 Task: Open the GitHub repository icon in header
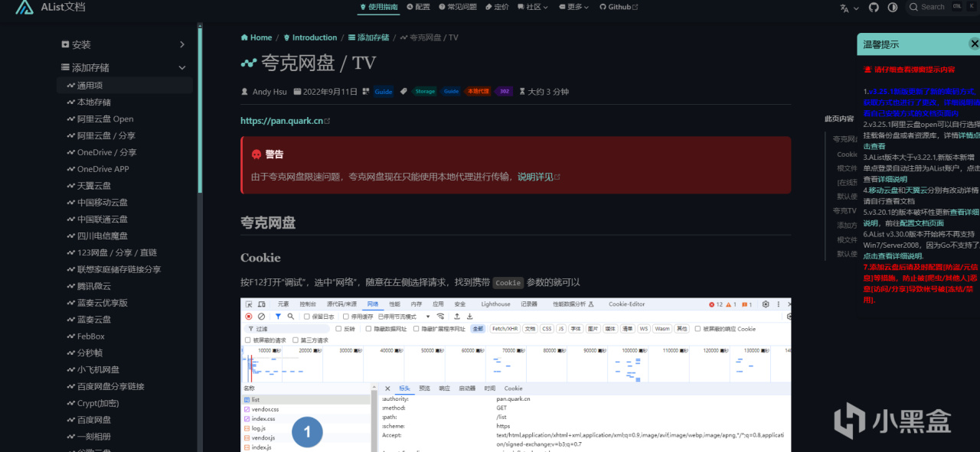874,7
